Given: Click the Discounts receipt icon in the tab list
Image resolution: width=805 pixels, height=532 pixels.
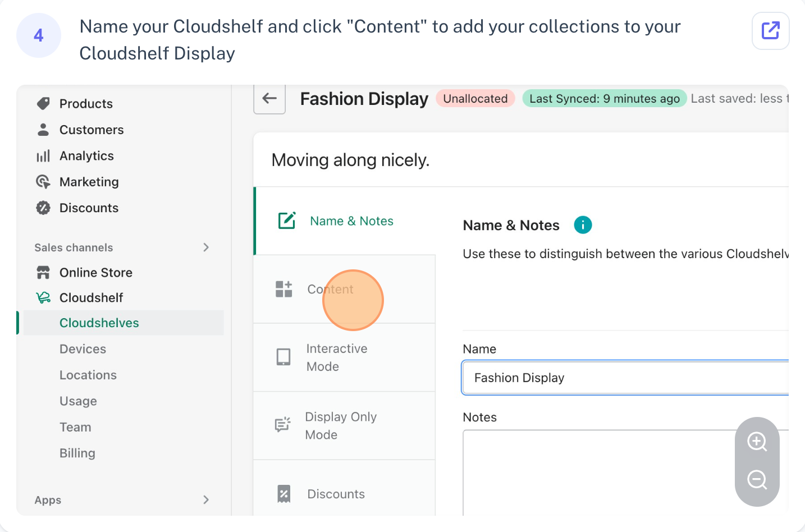Looking at the screenshot, I should (284, 494).
